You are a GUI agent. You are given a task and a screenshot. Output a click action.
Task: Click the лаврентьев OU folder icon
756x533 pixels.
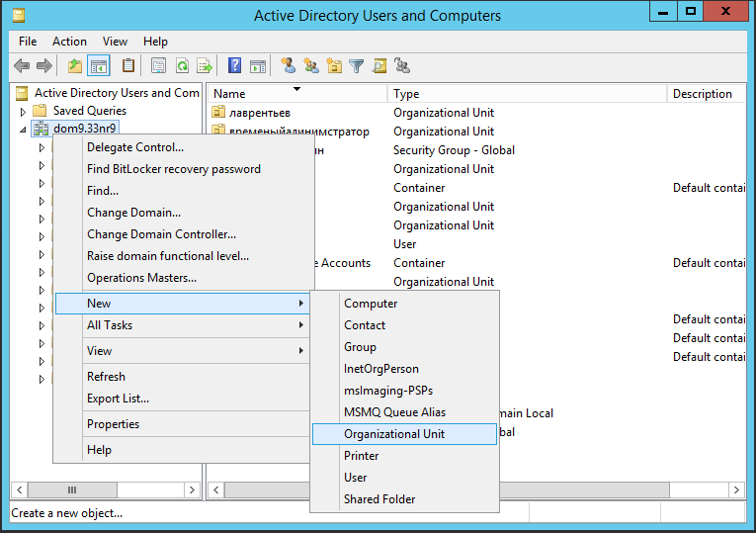pyautogui.click(x=218, y=112)
